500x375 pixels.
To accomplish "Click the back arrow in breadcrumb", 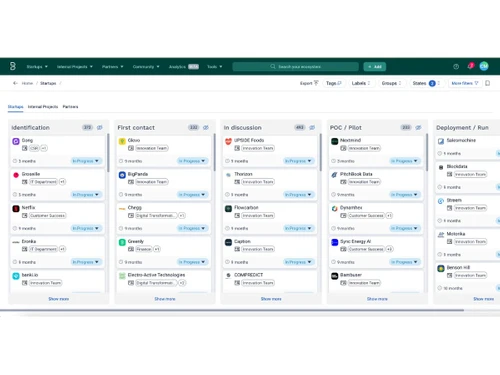I will [15, 83].
